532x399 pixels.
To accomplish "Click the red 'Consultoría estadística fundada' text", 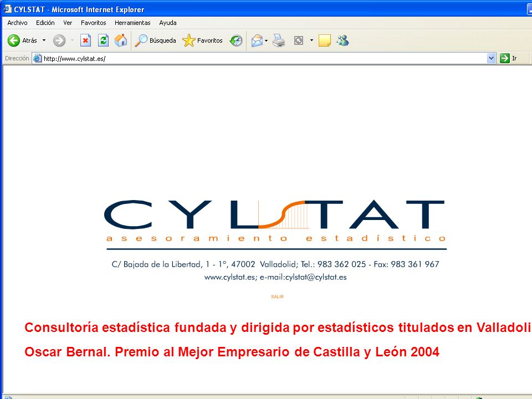I will click(278, 328).
